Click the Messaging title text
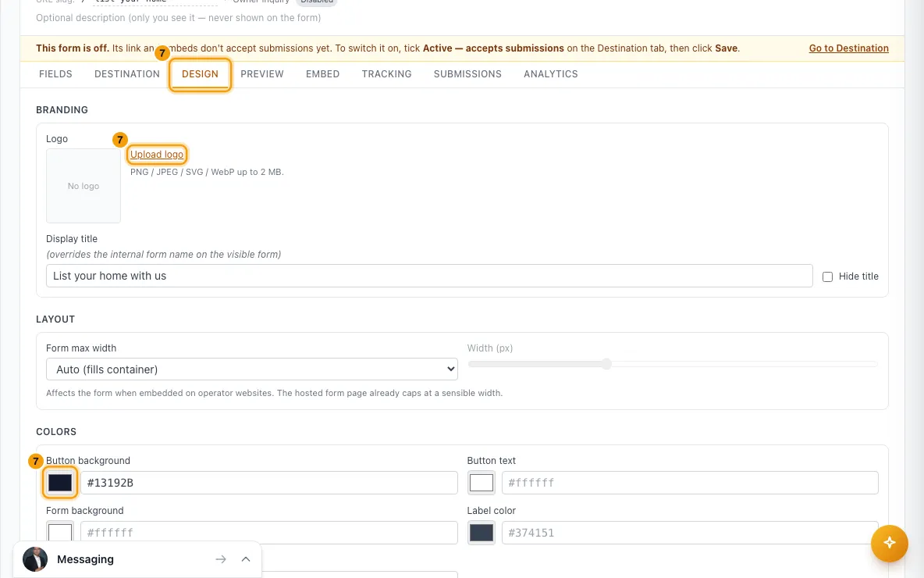924x578 pixels. tap(85, 559)
